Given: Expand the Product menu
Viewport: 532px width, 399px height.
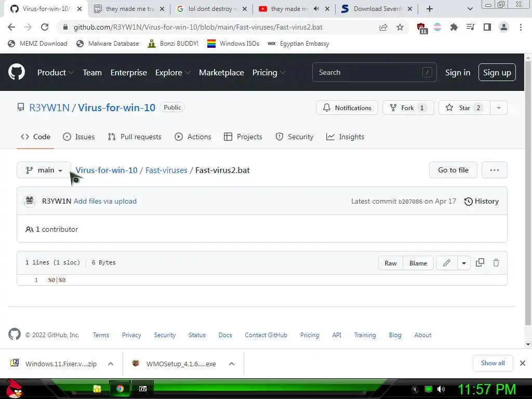Looking at the screenshot, I should (56, 73).
